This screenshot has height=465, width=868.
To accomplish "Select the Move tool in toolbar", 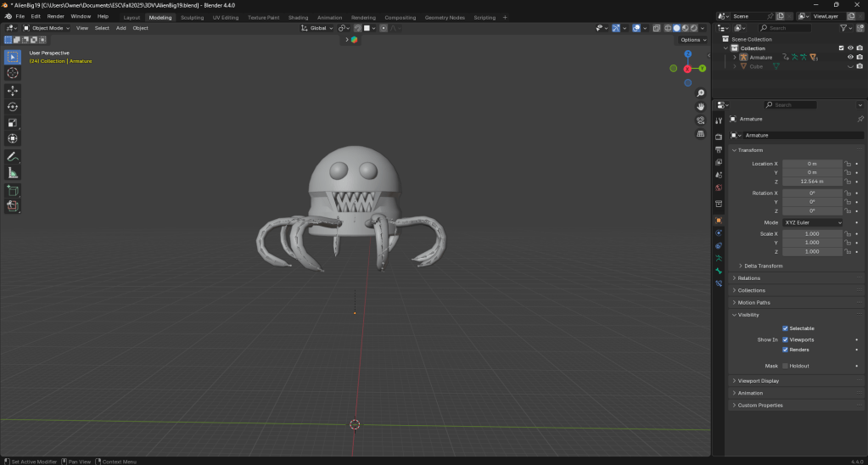I will point(13,90).
